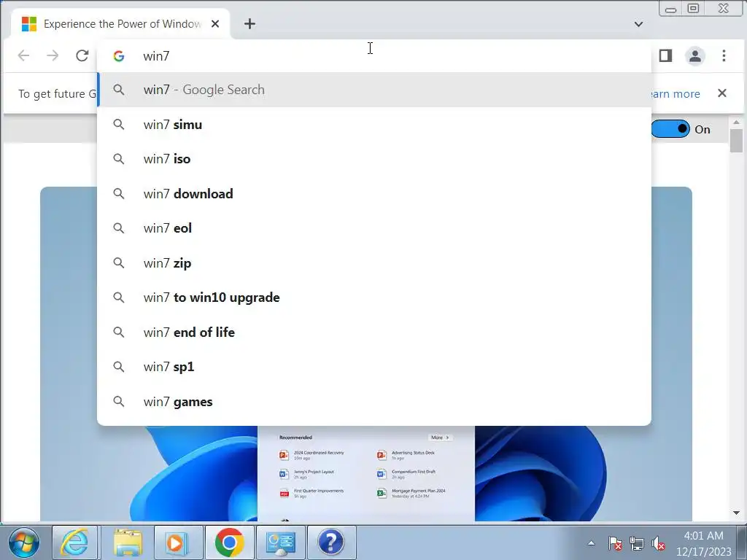Click the network status tray icon

pyautogui.click(x=636, y=542)
